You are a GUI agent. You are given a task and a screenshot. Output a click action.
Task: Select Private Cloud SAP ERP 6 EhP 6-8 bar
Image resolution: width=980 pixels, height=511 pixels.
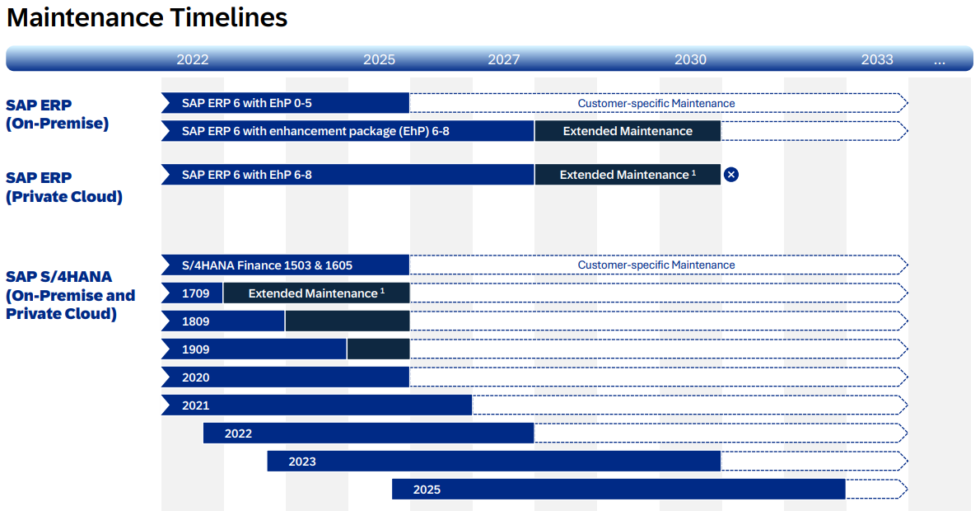pyautogui.click(x=348, y=175)
